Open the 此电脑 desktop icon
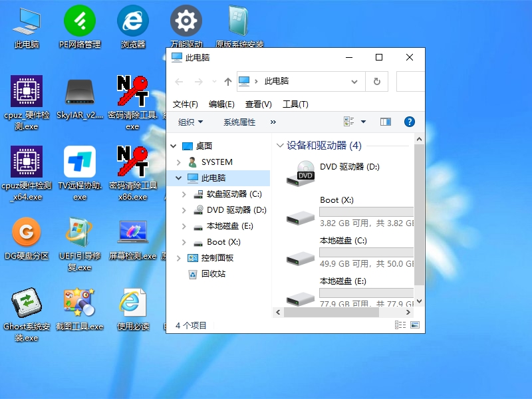 coord(27,28)
